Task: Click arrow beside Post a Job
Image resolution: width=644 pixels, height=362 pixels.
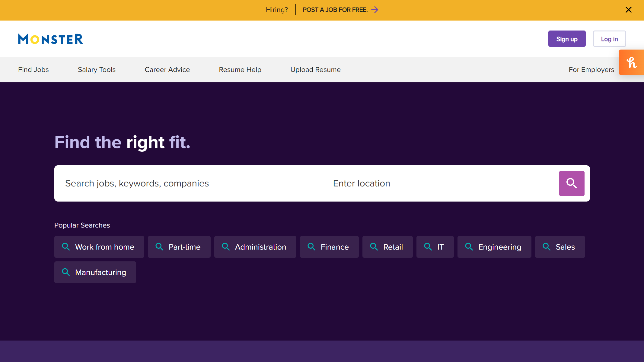Action: [375, 10]
